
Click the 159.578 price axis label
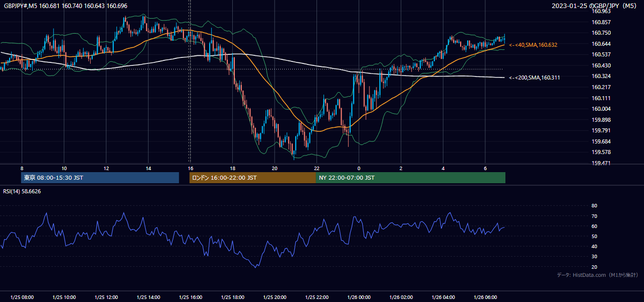click(601, 152)
